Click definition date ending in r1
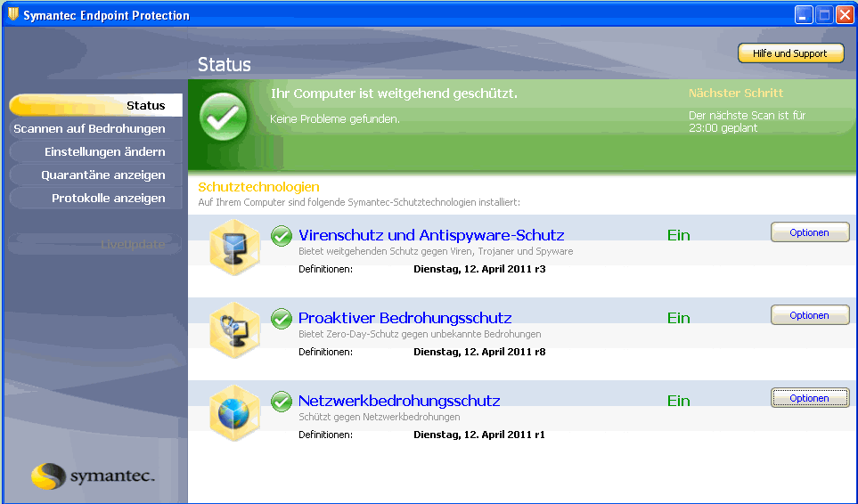 tap(479, 435)
